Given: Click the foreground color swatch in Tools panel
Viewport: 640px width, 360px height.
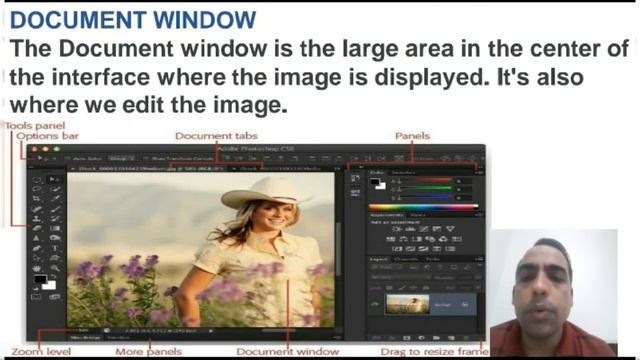Looking at the screenshot, I should (x=40, y=280).
